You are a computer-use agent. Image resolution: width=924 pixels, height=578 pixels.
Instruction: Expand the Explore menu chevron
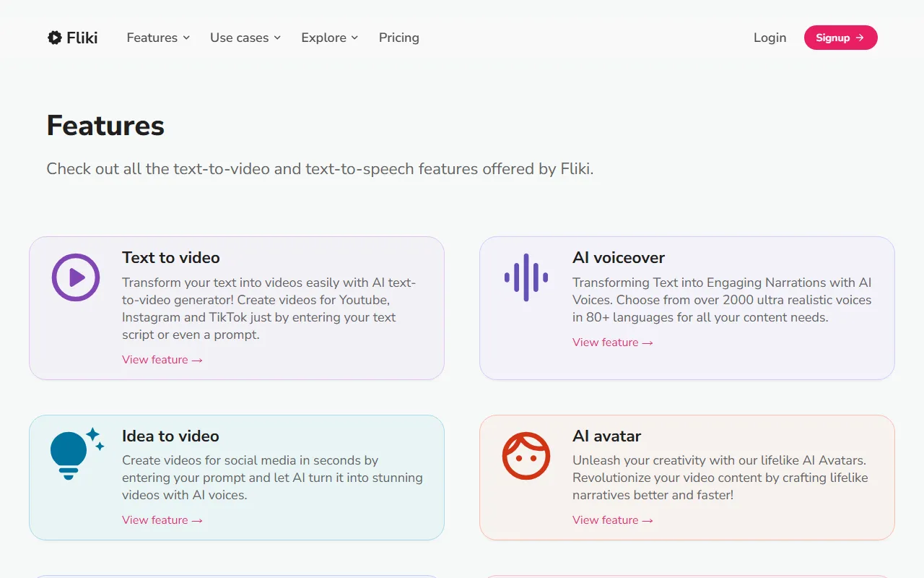coord(354,38)
